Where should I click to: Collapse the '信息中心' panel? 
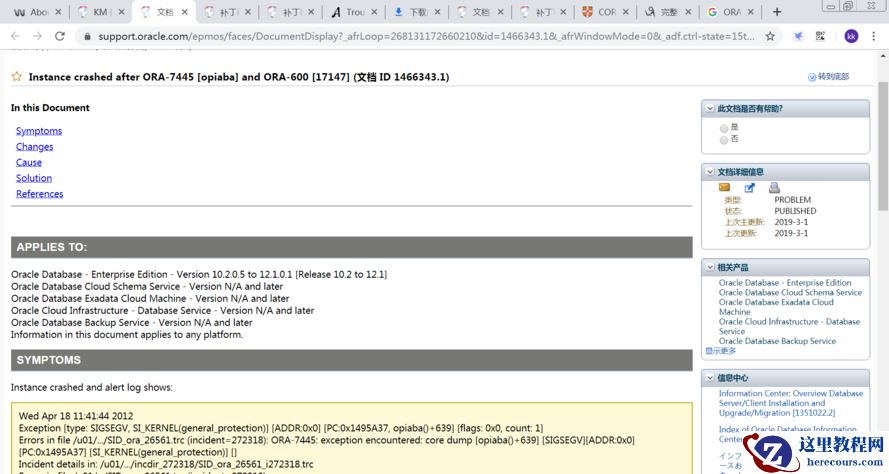(x=710, y=378)
